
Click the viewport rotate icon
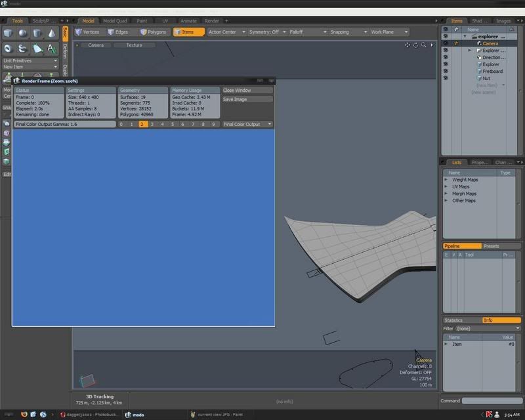click(416, 45)
